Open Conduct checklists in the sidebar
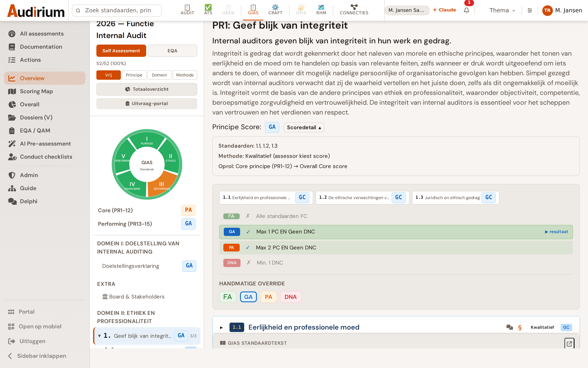 (45, 157)
